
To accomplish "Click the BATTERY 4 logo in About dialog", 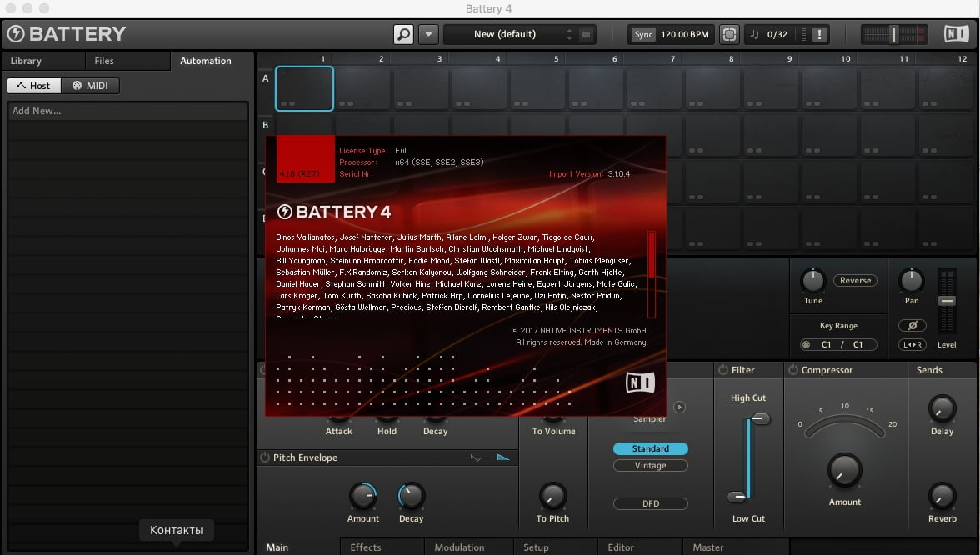I will pyautogui.click(x=334, y=212).
